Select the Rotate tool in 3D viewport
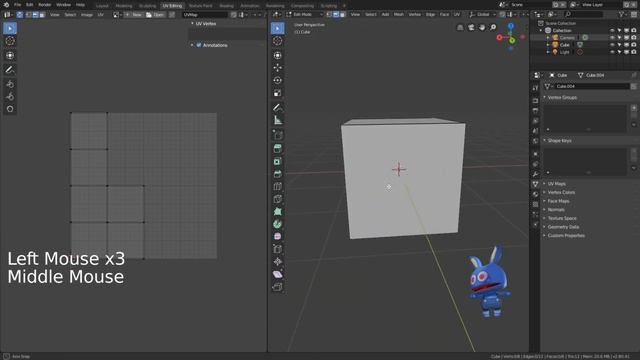640x360 pixels. pyautogui.click(x=278, y=80)
